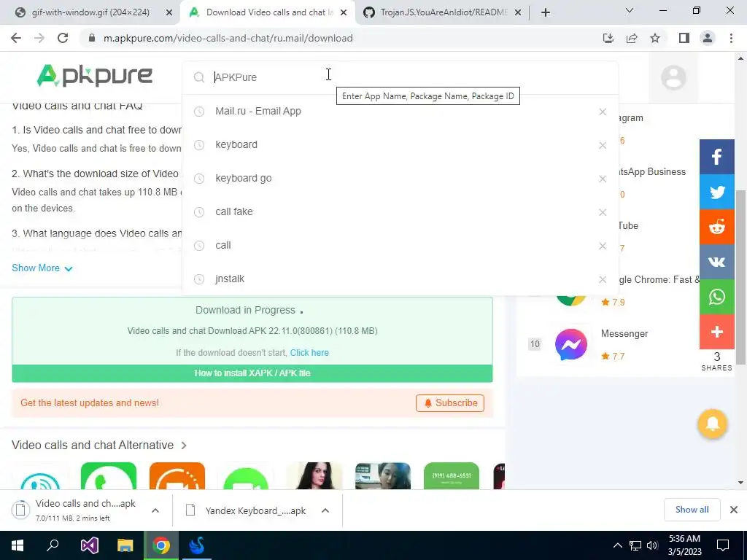Image resolution: width=747 pixels, height=560 pixels.
Task: Open Video calls and chat Alternative section
Action: (x=99, y=446)
